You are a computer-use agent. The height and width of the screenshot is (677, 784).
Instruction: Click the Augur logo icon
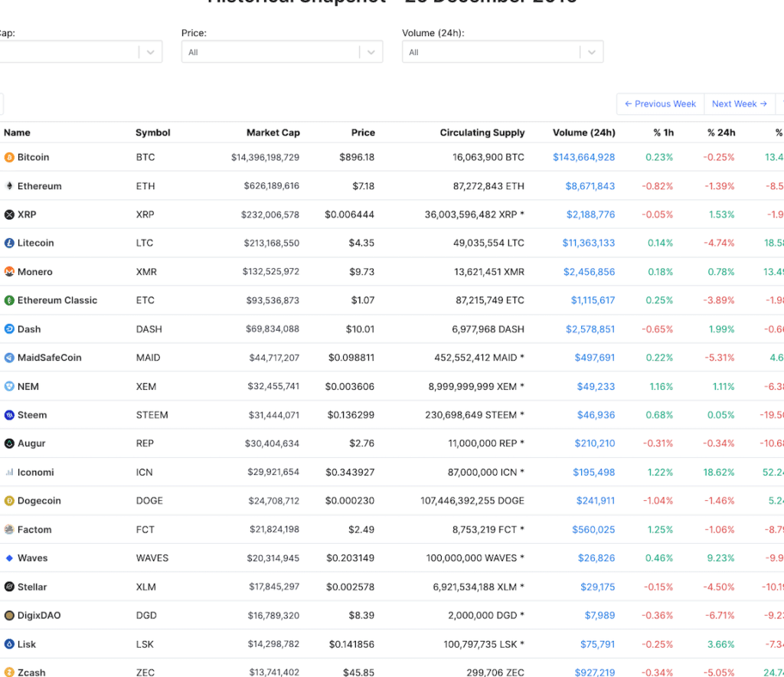click(x=9, y=443)
